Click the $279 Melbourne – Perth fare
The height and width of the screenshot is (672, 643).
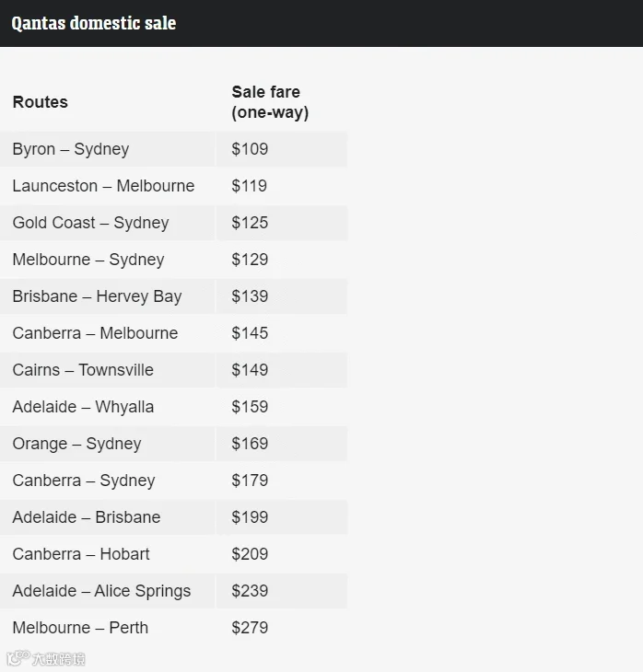[x=250, y=628]
